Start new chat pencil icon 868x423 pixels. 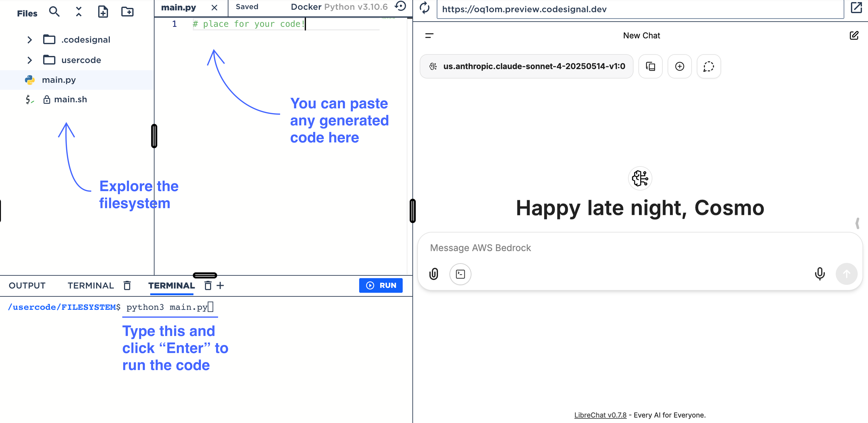pos(854,35)
